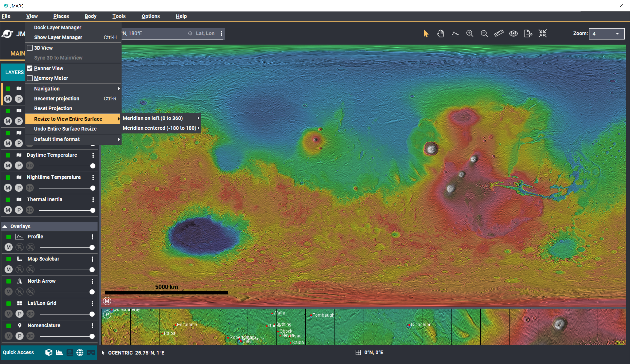
Task: Toggle Daytime Temperature main view M button
Action: coord(8,165)
